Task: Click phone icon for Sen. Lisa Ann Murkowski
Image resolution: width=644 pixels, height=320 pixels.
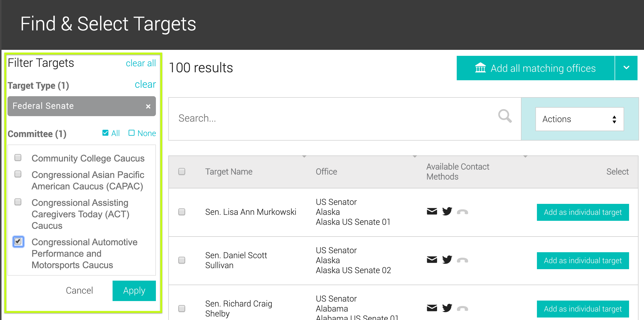Action: (462, 212)
